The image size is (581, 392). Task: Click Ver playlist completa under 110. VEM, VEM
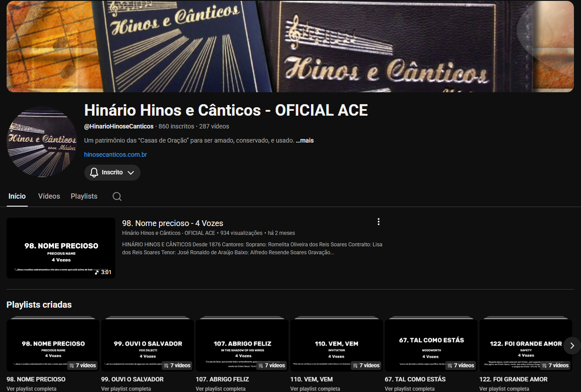[315, 389]
